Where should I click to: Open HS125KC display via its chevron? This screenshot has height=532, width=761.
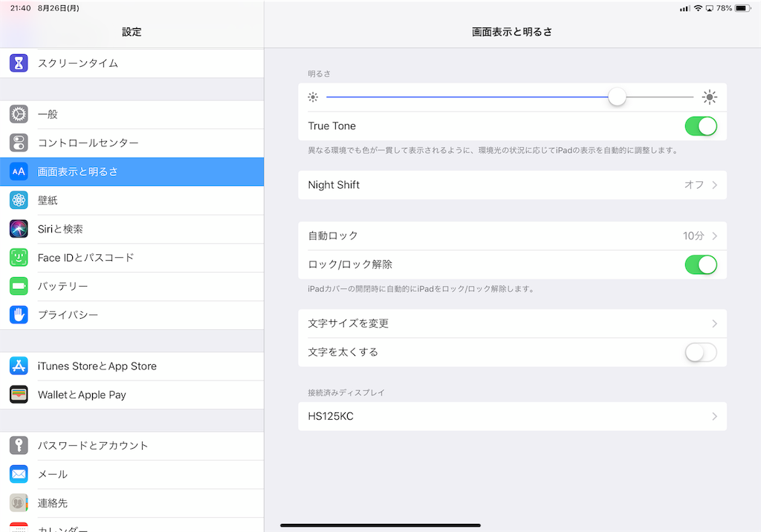point(714,417)
